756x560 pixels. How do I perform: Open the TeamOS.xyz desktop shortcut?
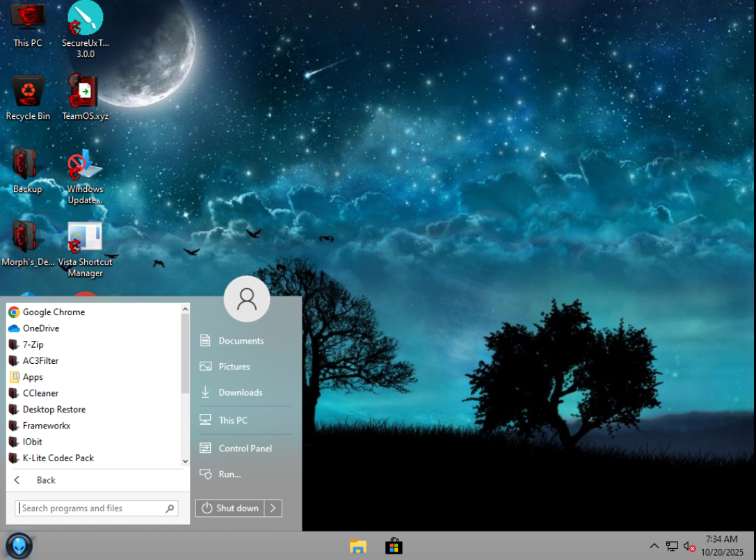[85, 93]
